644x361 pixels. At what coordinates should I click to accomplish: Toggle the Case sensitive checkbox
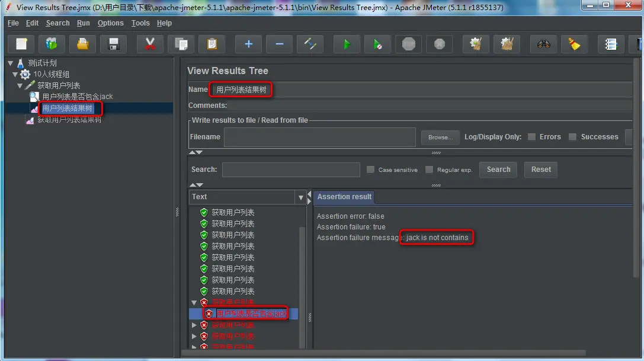(x=370, y=170)
